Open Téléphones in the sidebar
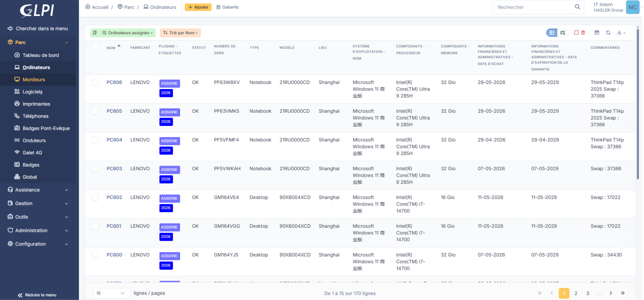Image resolution: width=644 pixels, height=300 pixels. [x=35, y=116]
